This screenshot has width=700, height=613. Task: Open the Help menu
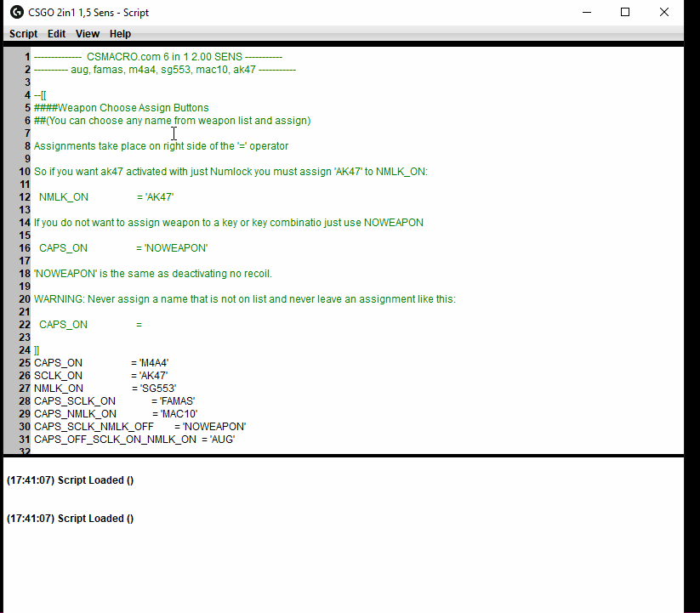click(120, 34)
